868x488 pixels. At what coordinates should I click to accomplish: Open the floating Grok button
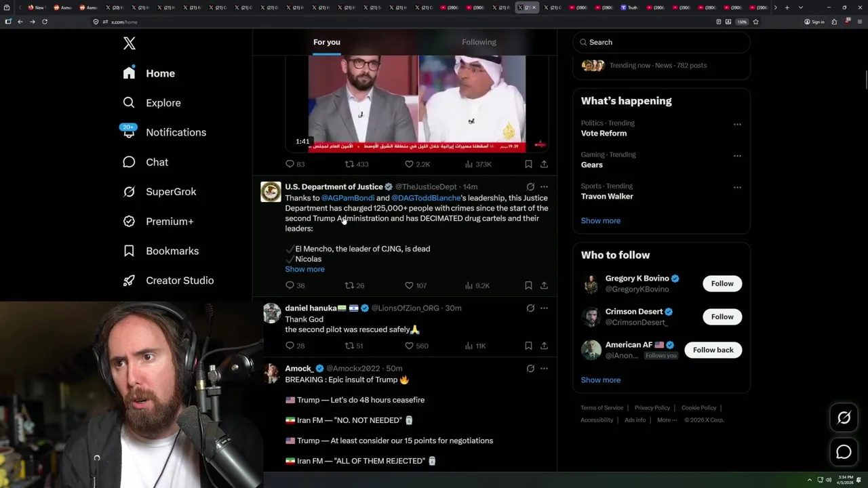[x=844, y=418]
